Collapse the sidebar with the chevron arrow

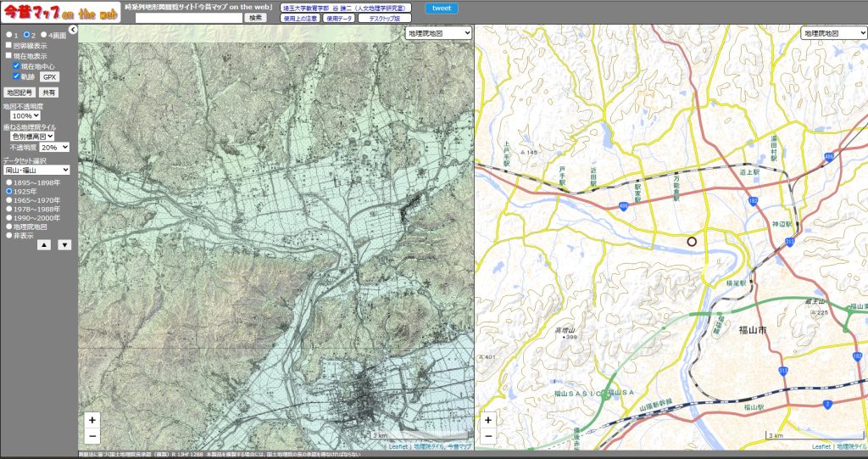pos(73,30)
